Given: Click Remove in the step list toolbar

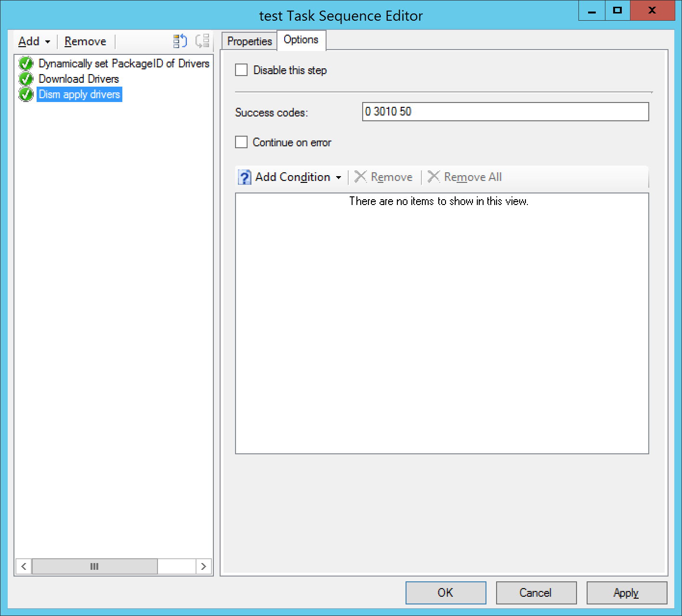Looking at the screenshot, I should tap(85, 41).
